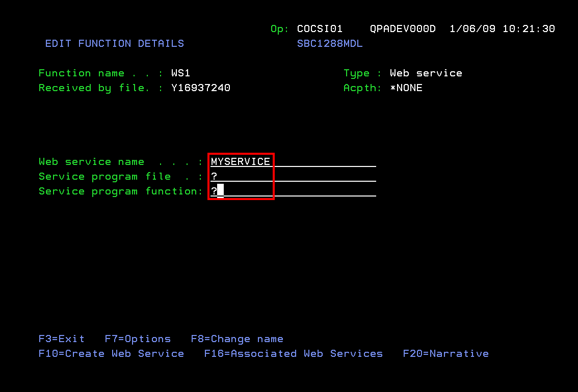Click the device name QPADEV000D
This screenshot has width=578, height=392.
[x=403, y=29]
